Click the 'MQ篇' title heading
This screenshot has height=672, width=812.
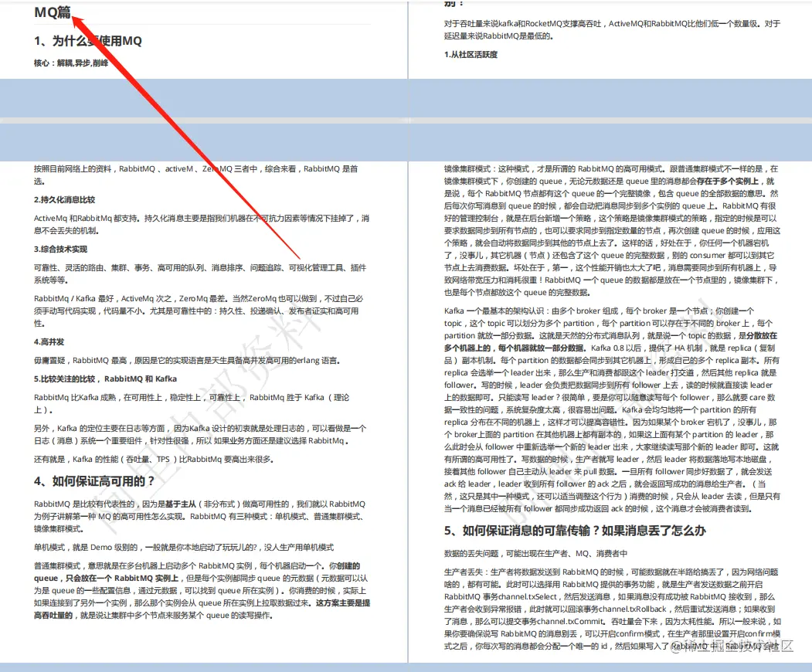53,12
